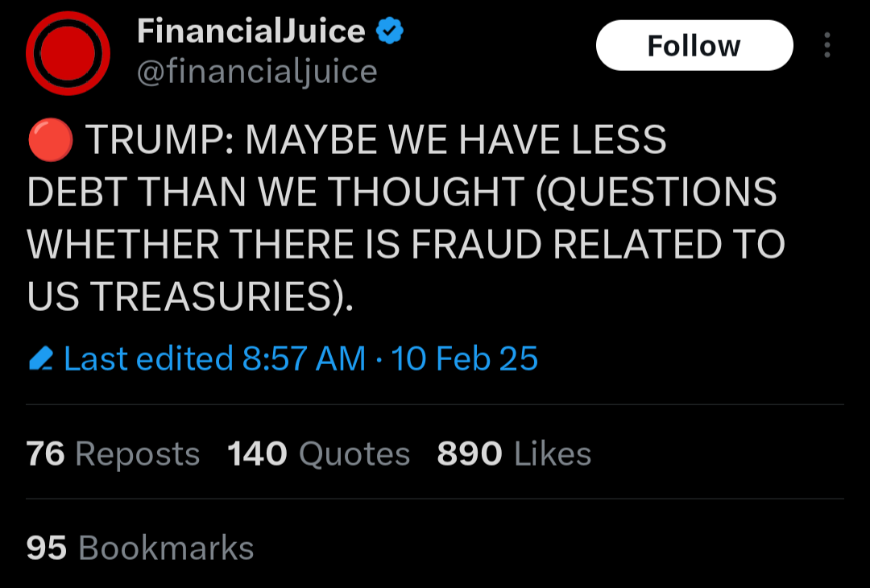Show the 890 Likes list
The width and height of the screenshot is (870, 588).
tap(514, 454)
